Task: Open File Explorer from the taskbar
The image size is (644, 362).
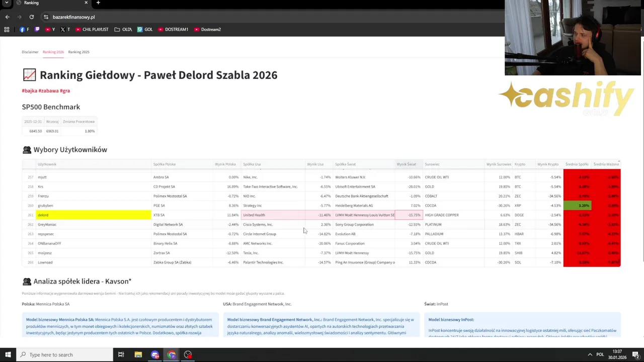Action: click(x=138, y=354)
